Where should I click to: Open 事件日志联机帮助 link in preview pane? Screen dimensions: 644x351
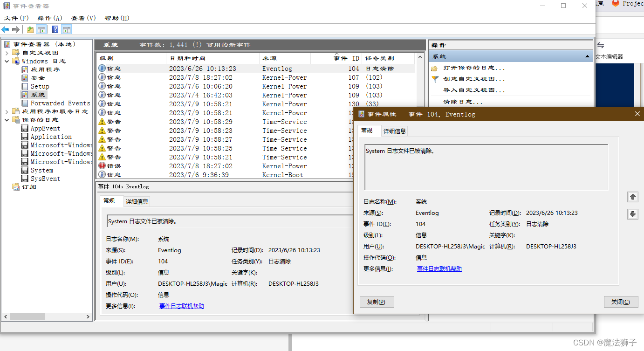pos(182,306)
